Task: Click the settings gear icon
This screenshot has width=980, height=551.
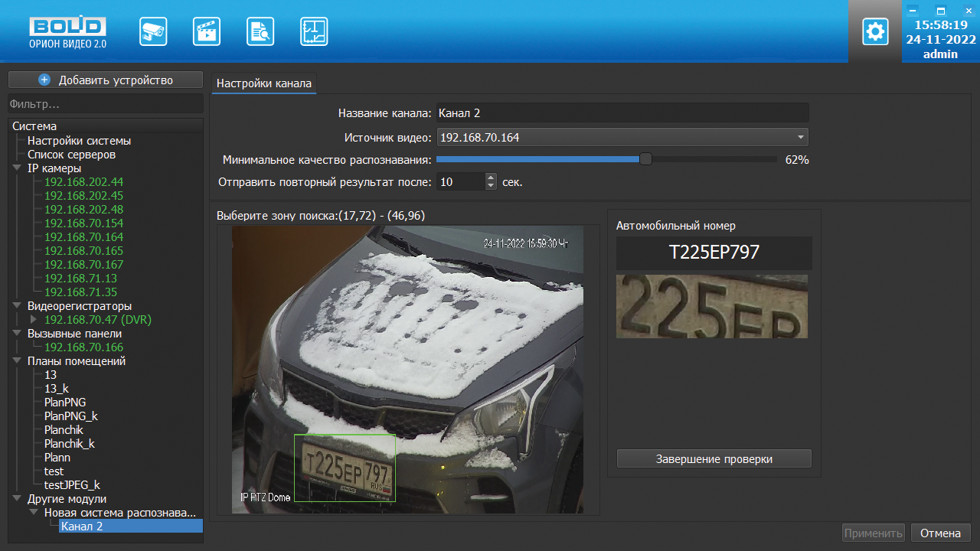Action: point(875,31)
